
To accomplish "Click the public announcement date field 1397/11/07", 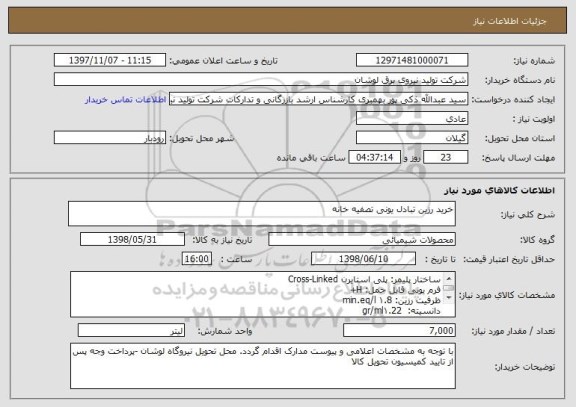I will (x=110, y=60).
